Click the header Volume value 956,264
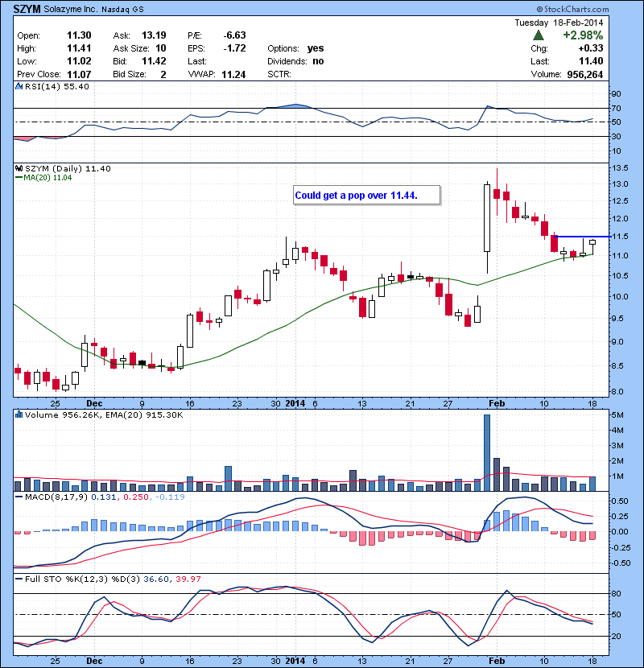Image resolution: width=644 pixels, height=668 pixels. [x=584, y=75]
